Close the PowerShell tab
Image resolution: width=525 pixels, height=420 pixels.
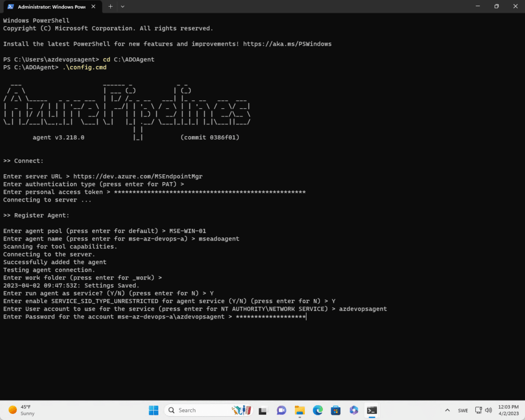[93, 6]
